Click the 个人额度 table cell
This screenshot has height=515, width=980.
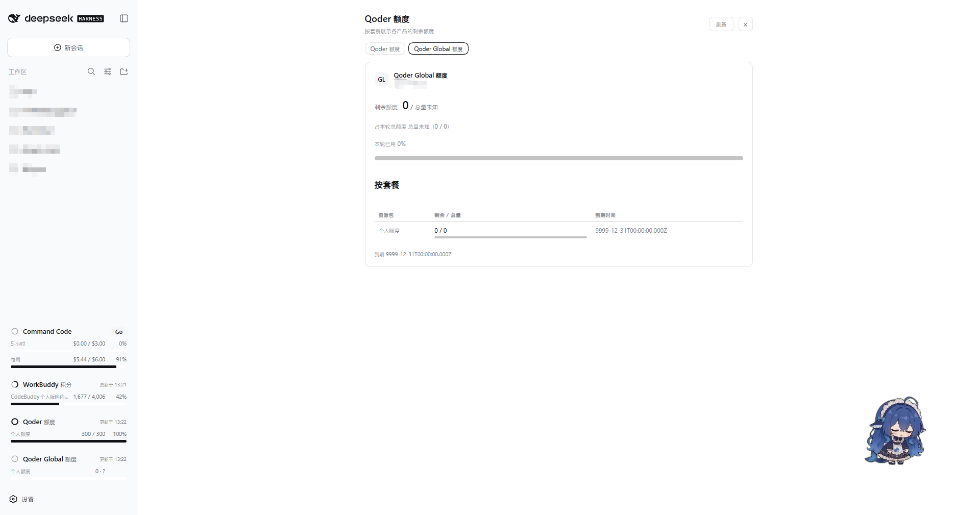point(389,231)
